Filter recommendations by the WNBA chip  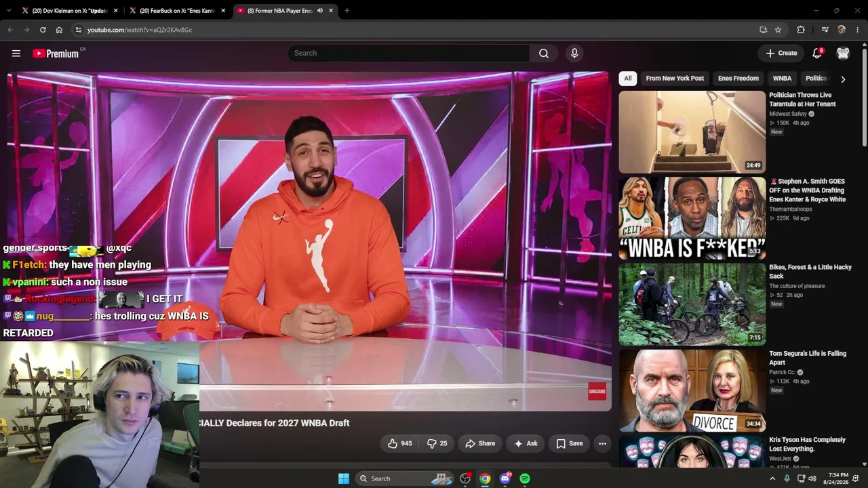click(x=782, y=79)
